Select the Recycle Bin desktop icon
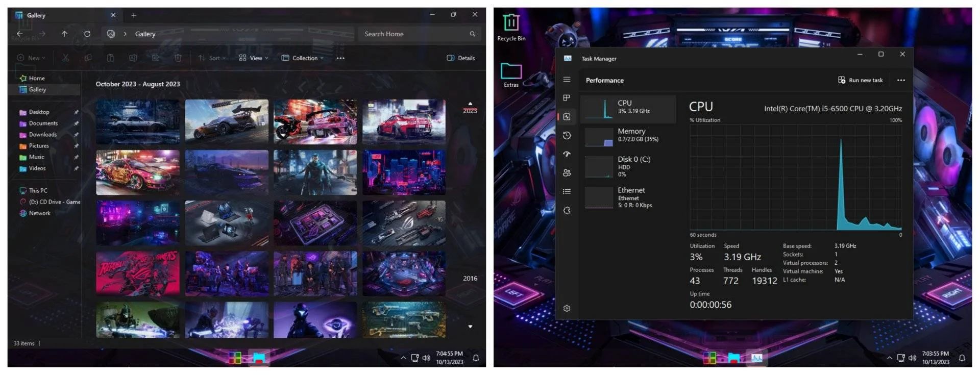The width and height of the screenshot is (980, 375). pyautogui.click(x=511, y=27)
